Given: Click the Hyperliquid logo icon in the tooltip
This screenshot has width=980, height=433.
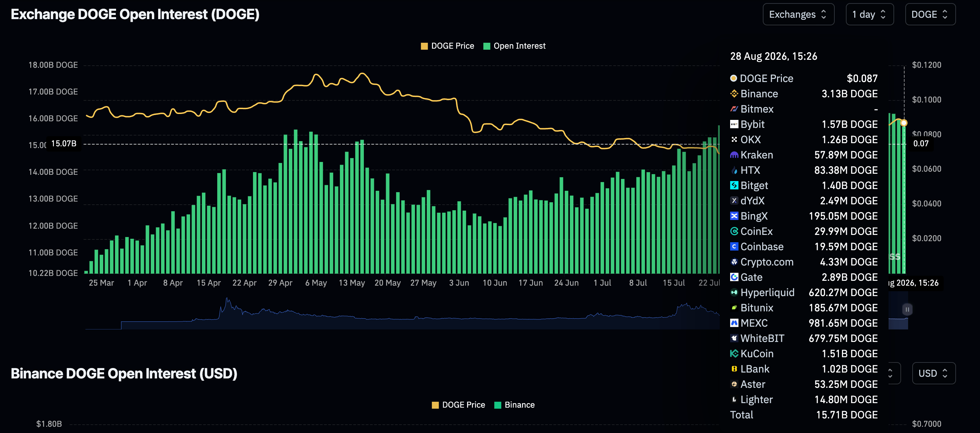Looking at the screenshot, I should pos(734,292).
